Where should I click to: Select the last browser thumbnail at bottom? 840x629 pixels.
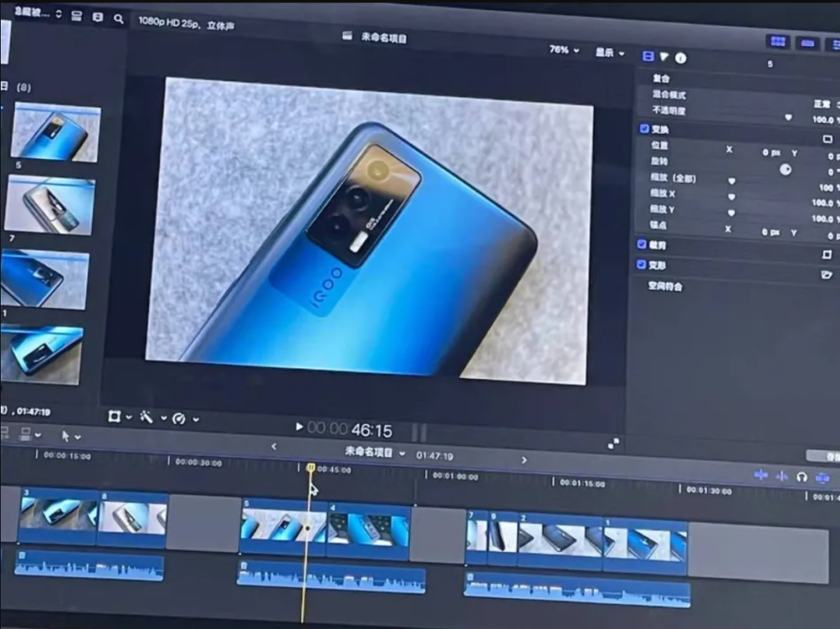41,353
